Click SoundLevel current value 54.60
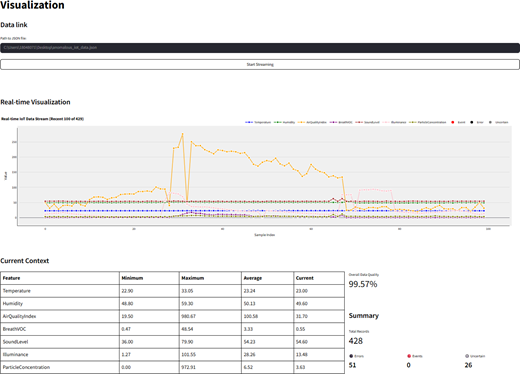The height and width of the screenshot is (374, 520). 302,342
